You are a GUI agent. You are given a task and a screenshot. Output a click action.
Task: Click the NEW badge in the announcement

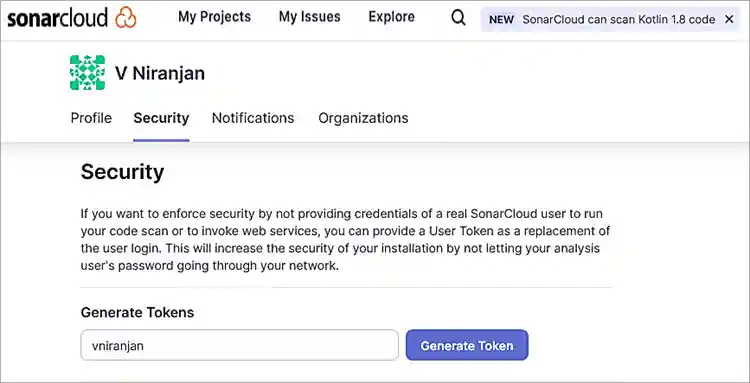501,20
